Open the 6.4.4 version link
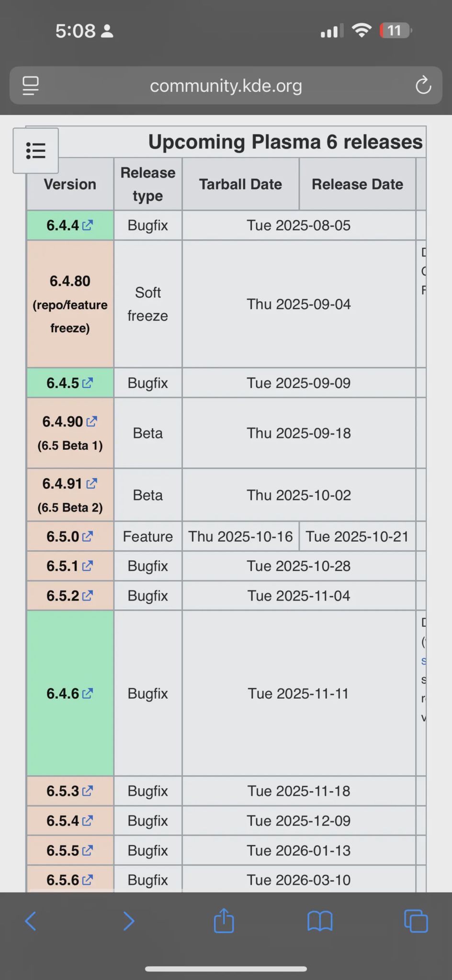452x980 pixels. [70, 225]
